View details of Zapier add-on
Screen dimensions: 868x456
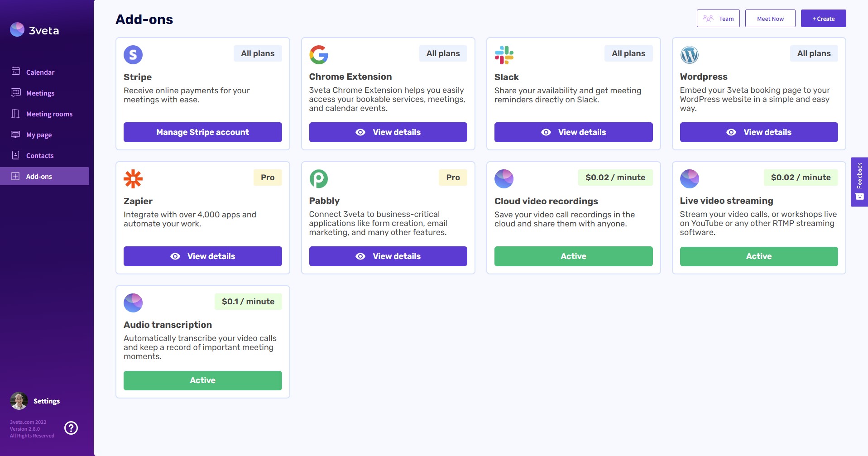pyautogui.click(x=203, y=256)
